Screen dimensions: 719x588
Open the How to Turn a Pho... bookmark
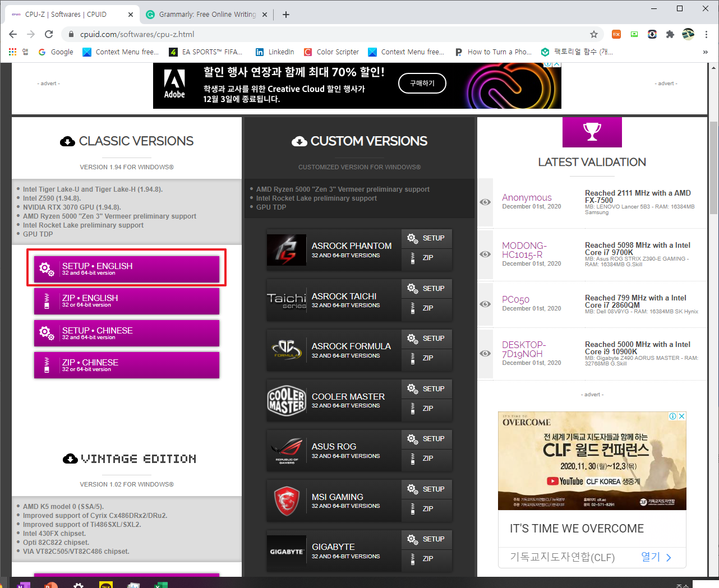tap(494, 52)
